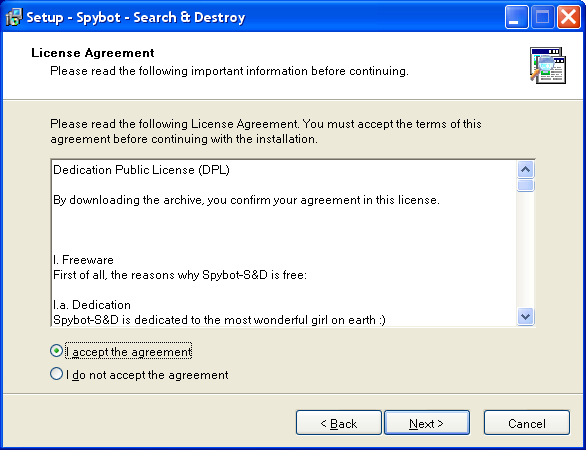586x450 pixels.
Task: Close the Setup window
Action: click(568, 17)
